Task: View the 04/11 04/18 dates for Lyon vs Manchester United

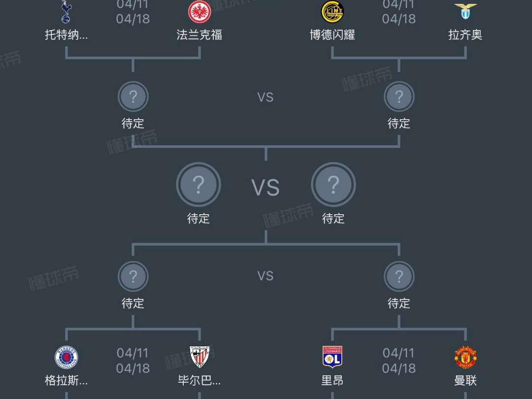Action: tap(399, 361)
